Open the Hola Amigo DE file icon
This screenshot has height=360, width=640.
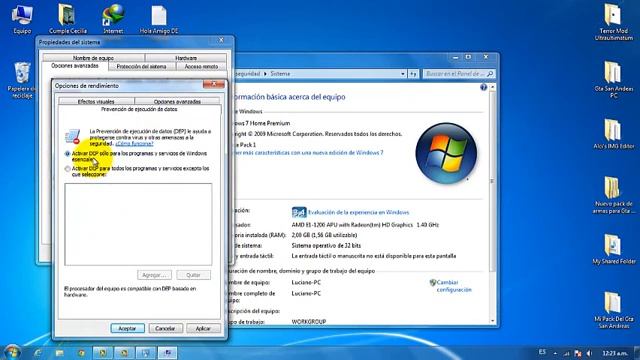(159, 18)
